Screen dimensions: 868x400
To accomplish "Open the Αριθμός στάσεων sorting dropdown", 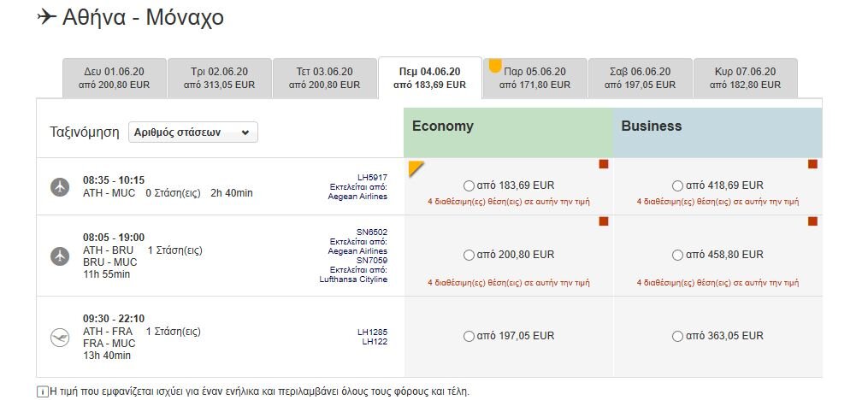I will click(193, 132).
